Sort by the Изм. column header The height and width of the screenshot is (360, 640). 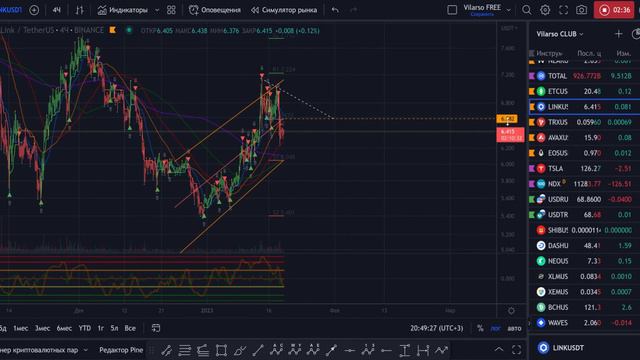click(x=623, y=53)
